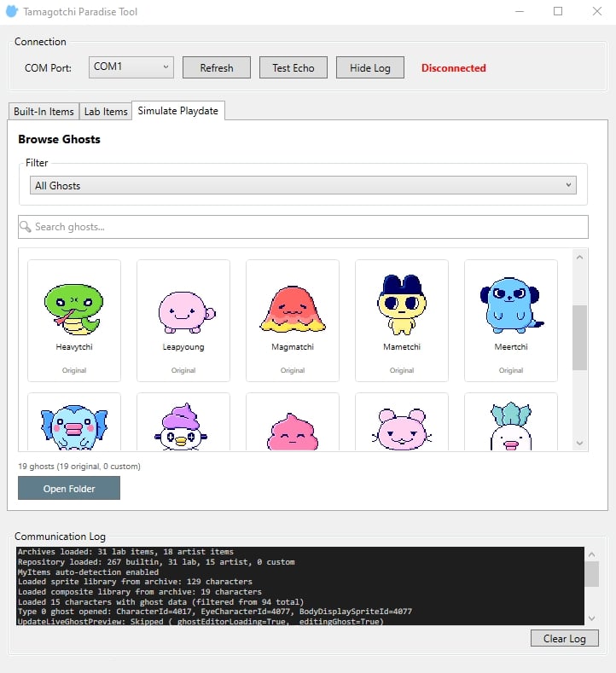
Task: Click the 'Original' label under Mametchi
Action: point(402,370)
